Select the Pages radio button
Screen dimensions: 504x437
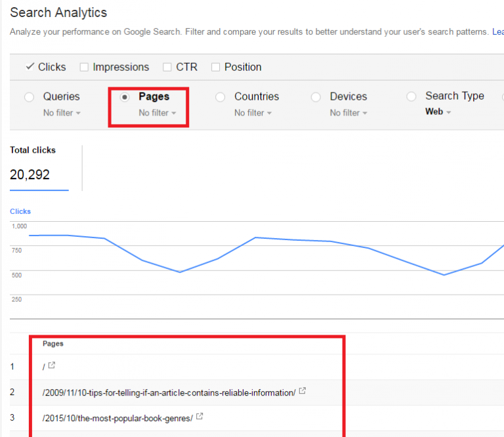coord(125,97)
